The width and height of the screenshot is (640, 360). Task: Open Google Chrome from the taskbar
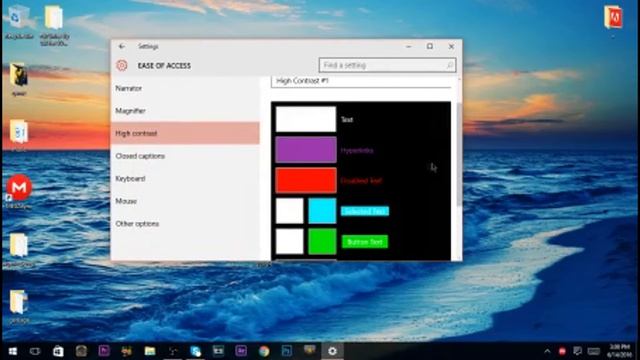[264, 351]
